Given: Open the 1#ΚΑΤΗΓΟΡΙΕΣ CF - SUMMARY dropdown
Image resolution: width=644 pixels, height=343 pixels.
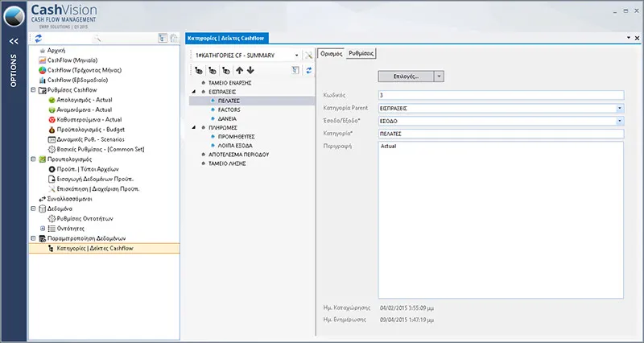Looking at the screenshot, I should tap(296, 56).
